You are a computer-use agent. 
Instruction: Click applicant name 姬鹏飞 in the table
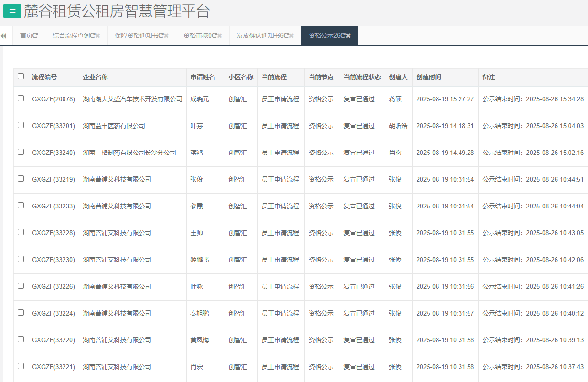(200, 260)
